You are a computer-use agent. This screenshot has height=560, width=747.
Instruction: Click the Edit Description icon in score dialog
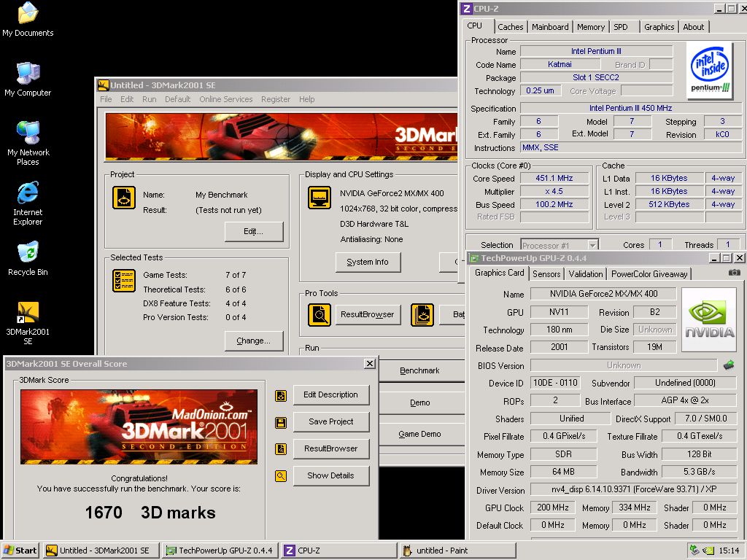pos(281,395)
